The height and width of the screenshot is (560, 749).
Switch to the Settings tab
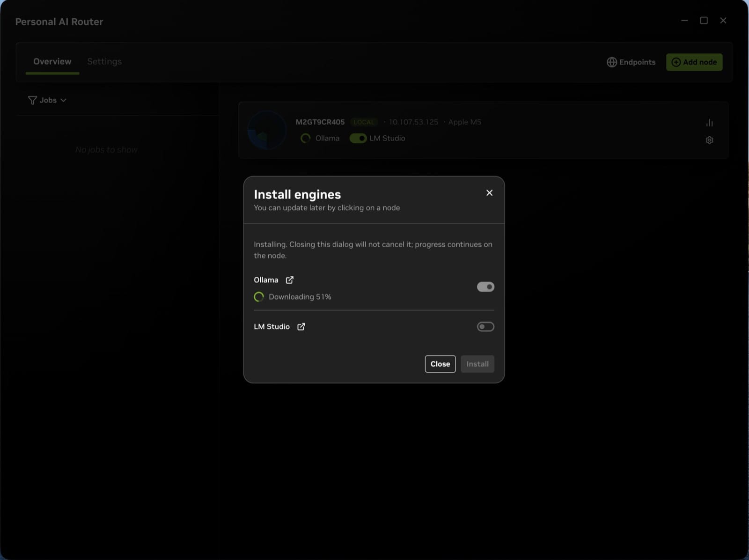coord(104,61)
